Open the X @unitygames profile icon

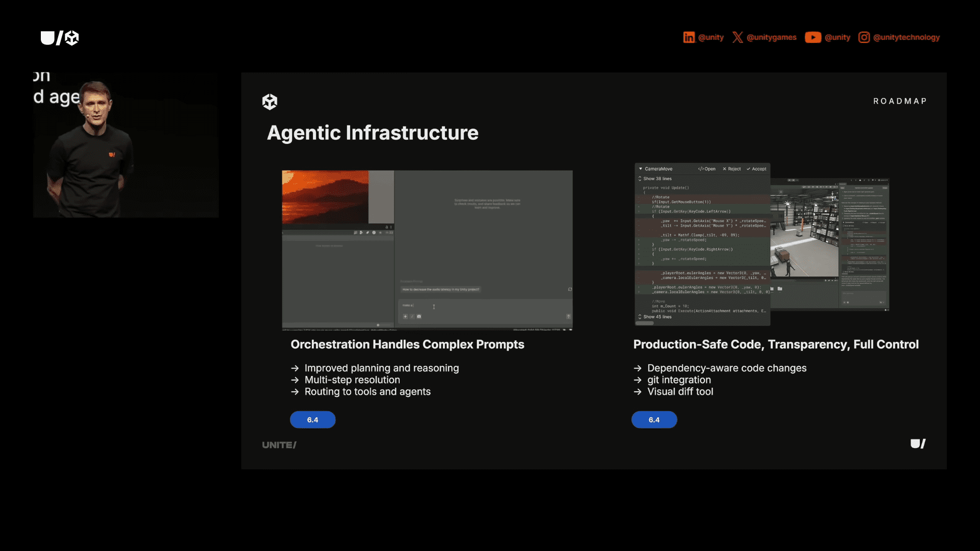click(x=738, y=37)
